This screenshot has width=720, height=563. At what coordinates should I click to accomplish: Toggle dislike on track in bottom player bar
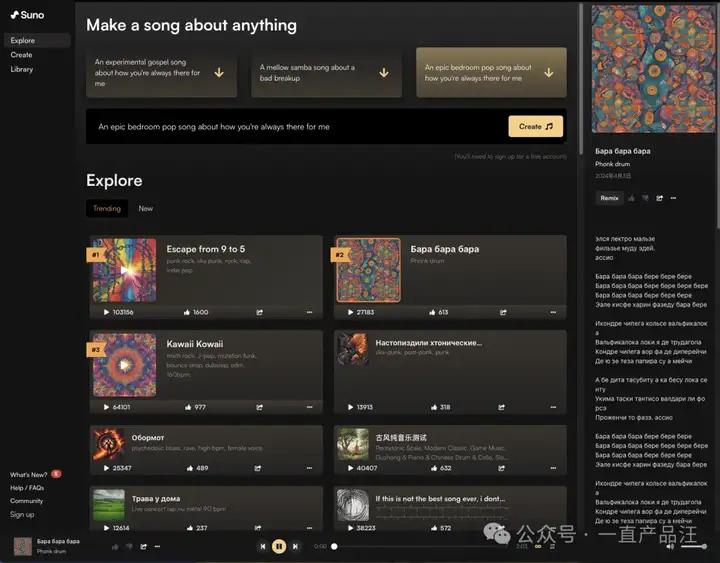(129, 546)
